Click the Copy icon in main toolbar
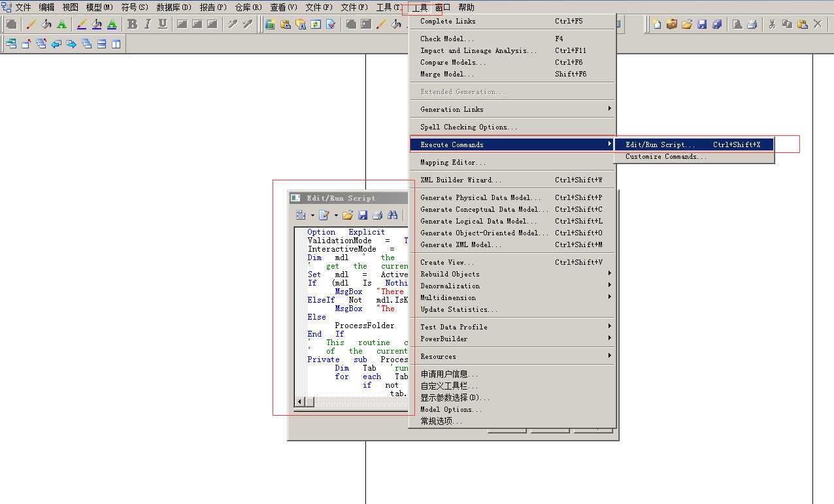The image size is (834, 504). click(787, 24)
